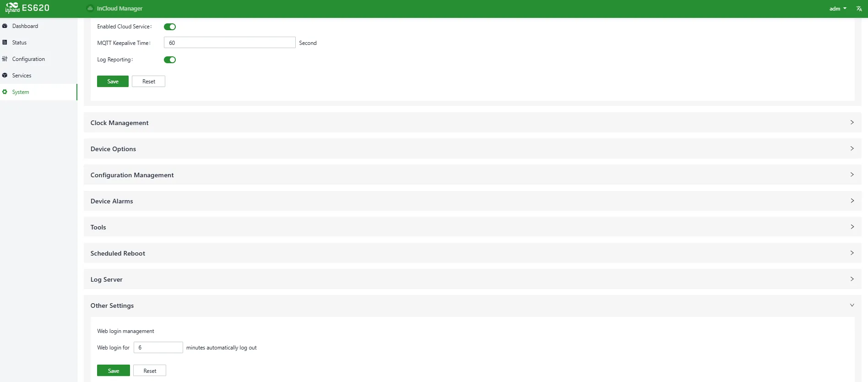Click the Web login minutes input field
Image resolution: width=868 pixels, height=382 pixels.
tap(158, 348)
